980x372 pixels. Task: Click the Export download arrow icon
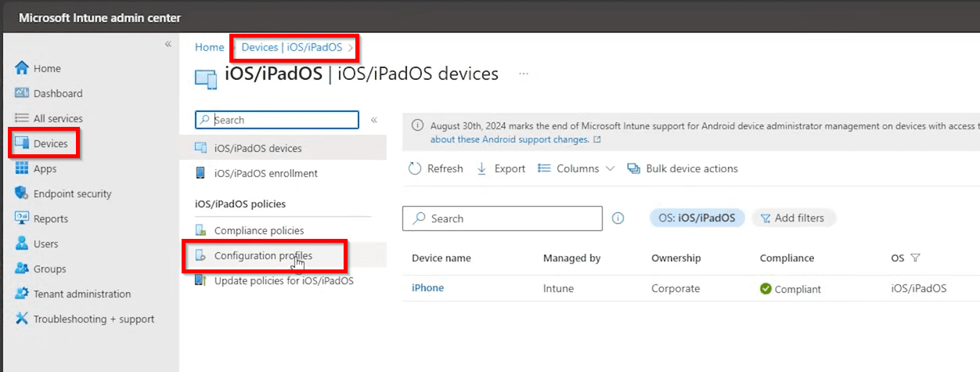pyautogui.click(x=482, y=168)
